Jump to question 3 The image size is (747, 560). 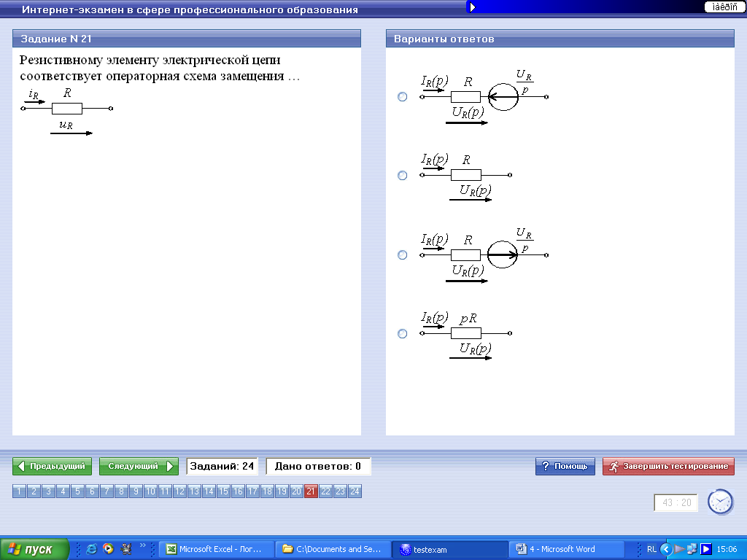[48, 491]
